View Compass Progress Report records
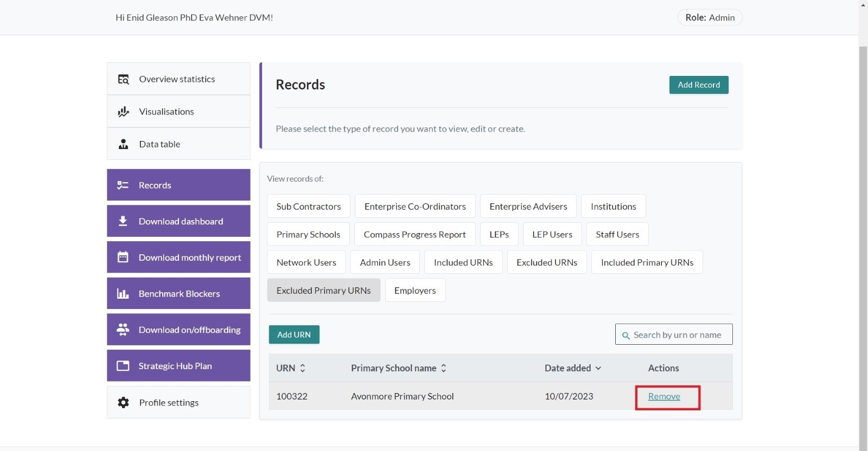Image resolution: width=868 pixels, height=451 pixels. point(415,234)
